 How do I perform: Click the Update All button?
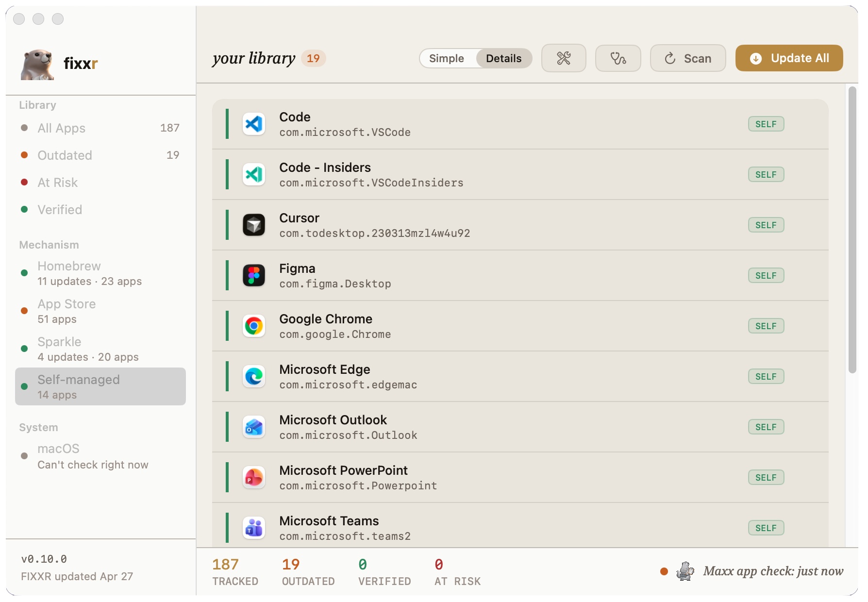pos(788,58)
